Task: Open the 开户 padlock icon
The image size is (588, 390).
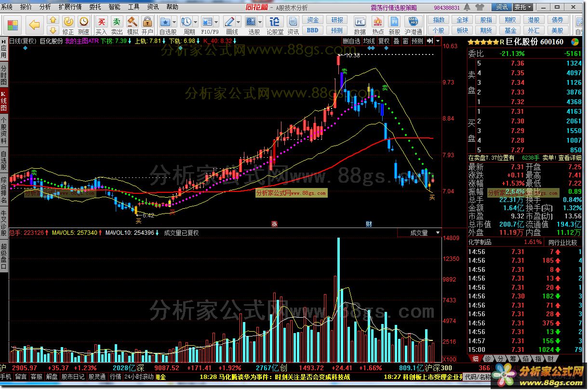Action: pos(147,21)
